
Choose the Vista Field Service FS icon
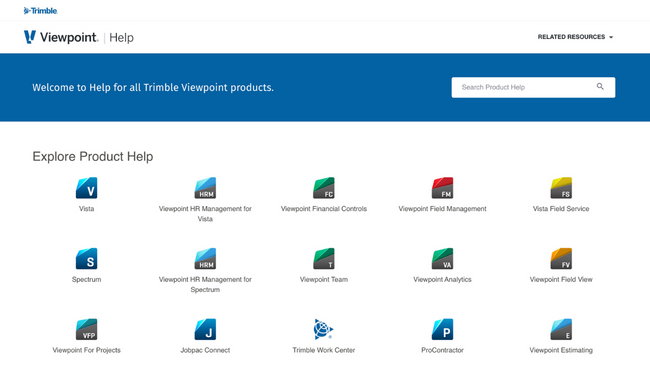pos(561,188)
